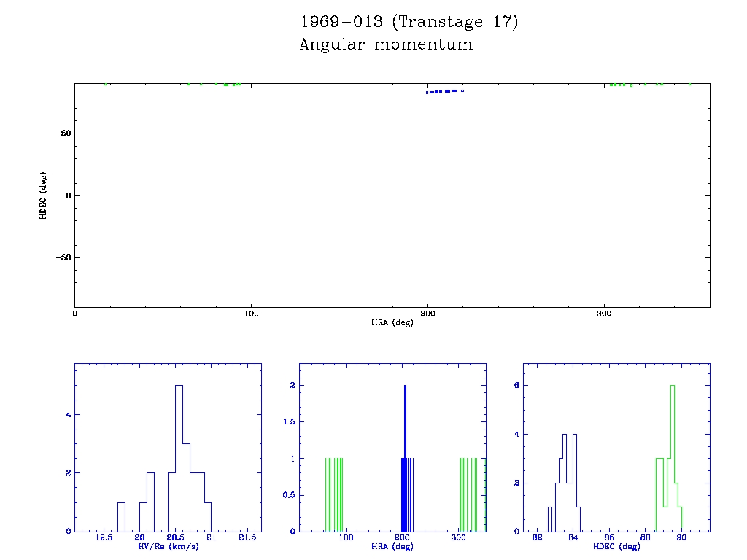Select the "Angular momentum" subtitle text
747x560 pixels.
click(x=386, y=44)
